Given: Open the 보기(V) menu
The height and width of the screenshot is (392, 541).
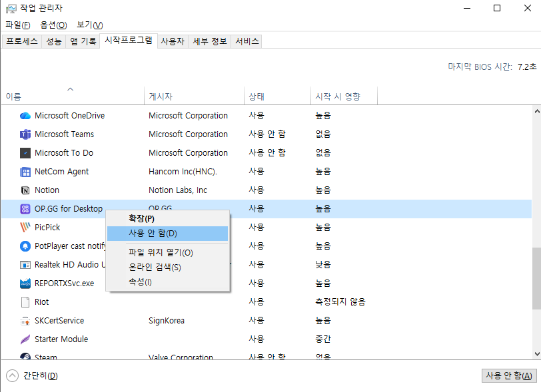Looking at the screenshot, I should pyautogui.click(x=90, y=25).
